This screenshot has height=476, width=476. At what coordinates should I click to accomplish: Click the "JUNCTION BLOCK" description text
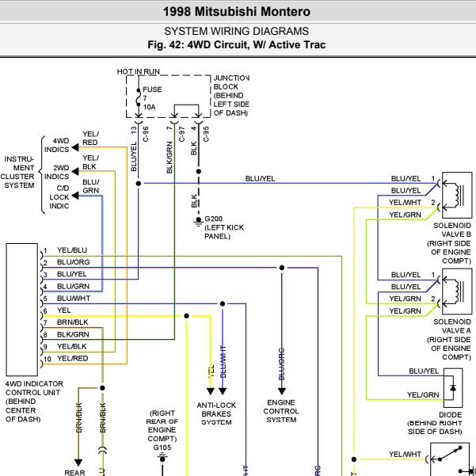[231, 95]
